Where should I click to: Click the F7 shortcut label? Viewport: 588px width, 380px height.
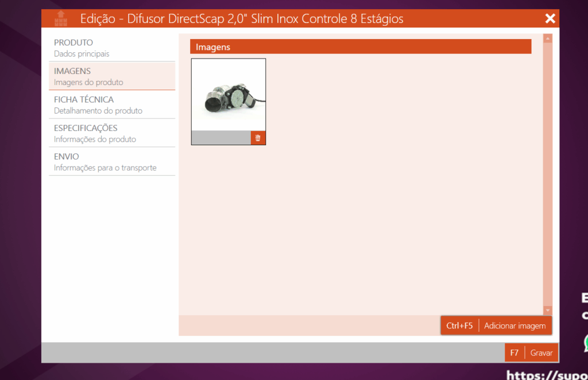click(x=514, y=353)
